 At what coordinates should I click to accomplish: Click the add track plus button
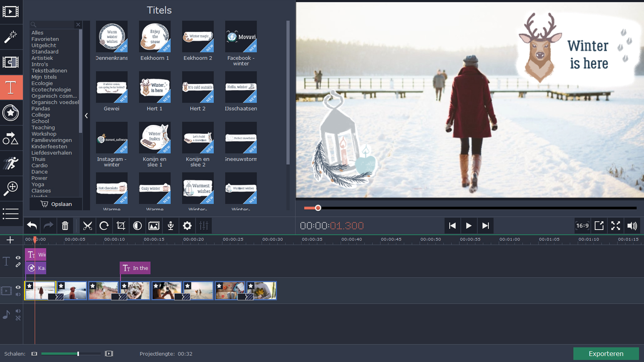(10, 240)
